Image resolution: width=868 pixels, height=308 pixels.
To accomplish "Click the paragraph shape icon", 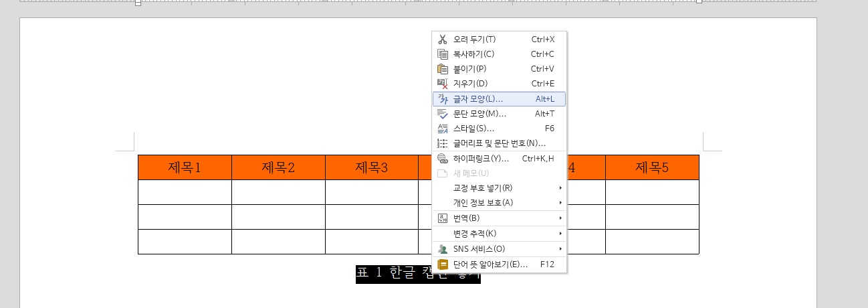I will [442, 114].
